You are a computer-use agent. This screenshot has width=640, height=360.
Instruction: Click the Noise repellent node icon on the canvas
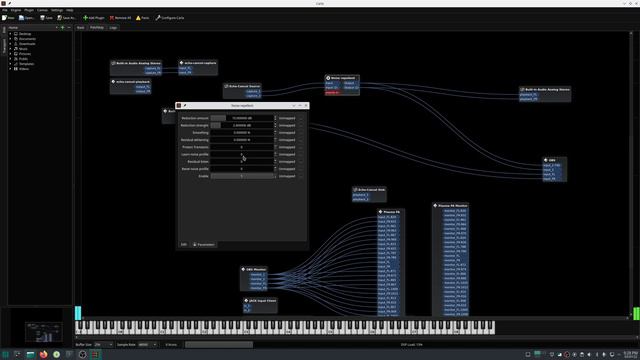point(328,78)
